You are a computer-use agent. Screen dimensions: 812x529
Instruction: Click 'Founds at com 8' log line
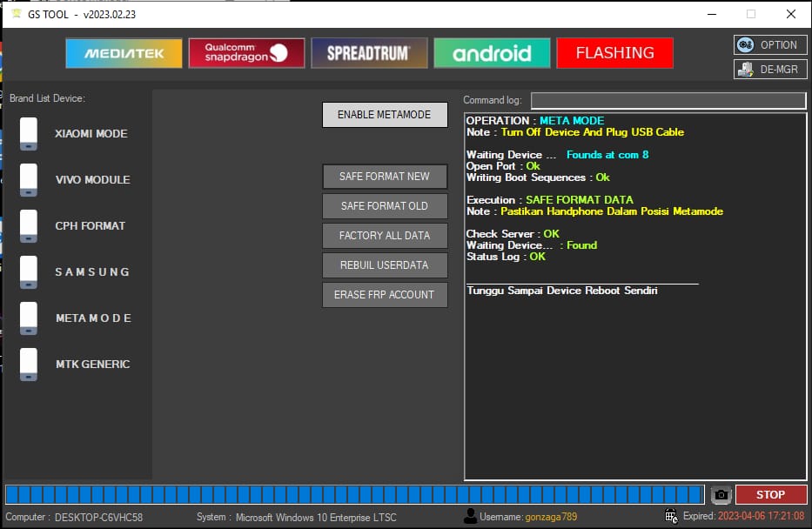(607, 155)
